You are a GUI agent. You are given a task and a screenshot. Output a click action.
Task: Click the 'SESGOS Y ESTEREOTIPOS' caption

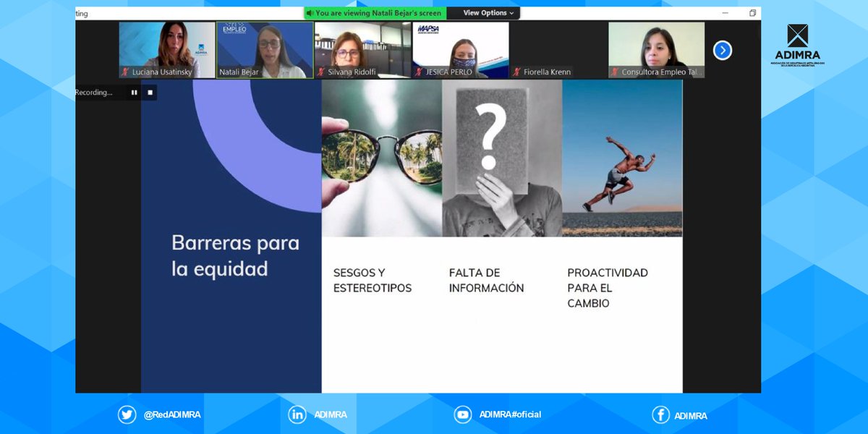pos(373,280)
